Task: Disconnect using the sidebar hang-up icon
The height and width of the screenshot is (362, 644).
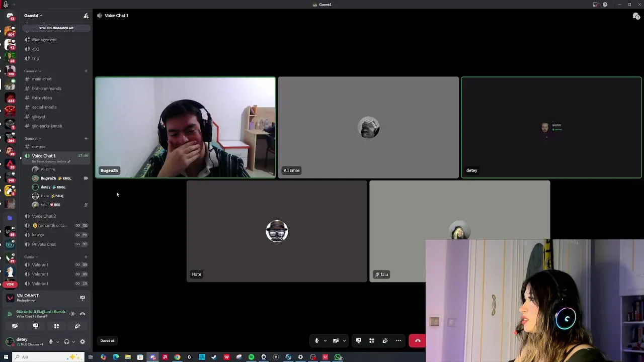Action: pos(83,314)
